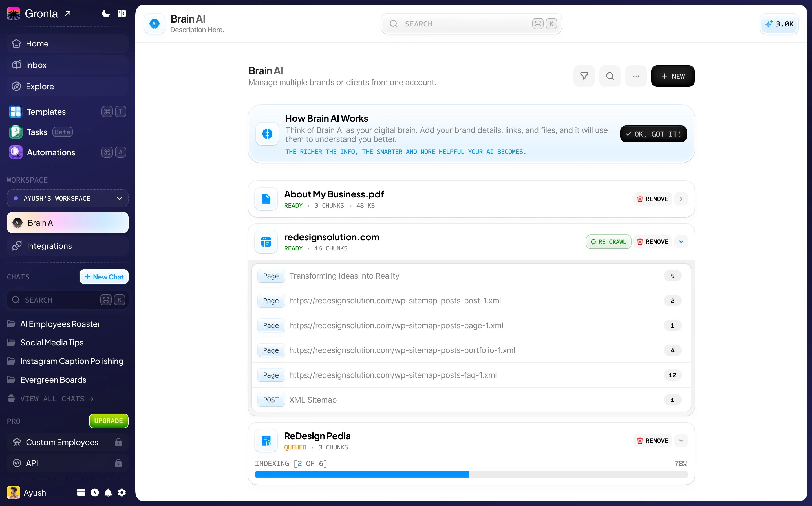Image resolution: width=812 pixels, height=506 pixels.
Task: Click the top SEARCH field
Action: coord(471,24)
